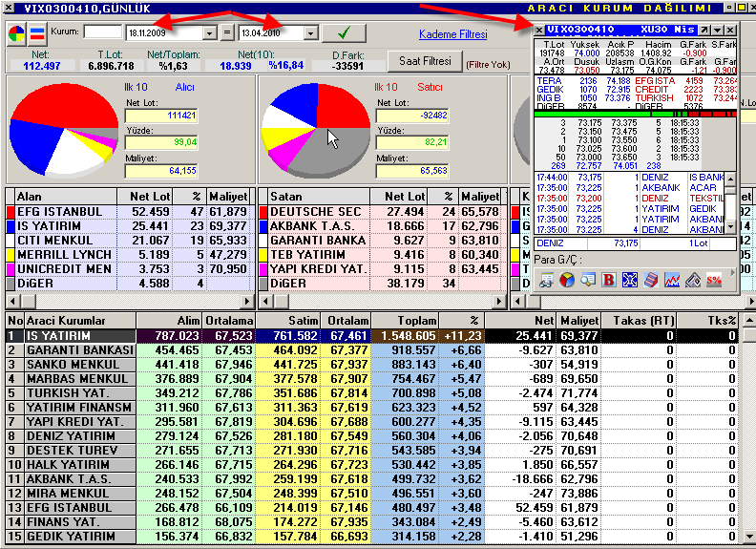Open the 13.04.2010 end date dropdown
756x549 pixels.
pyautogui.click(x=311, y=33)
